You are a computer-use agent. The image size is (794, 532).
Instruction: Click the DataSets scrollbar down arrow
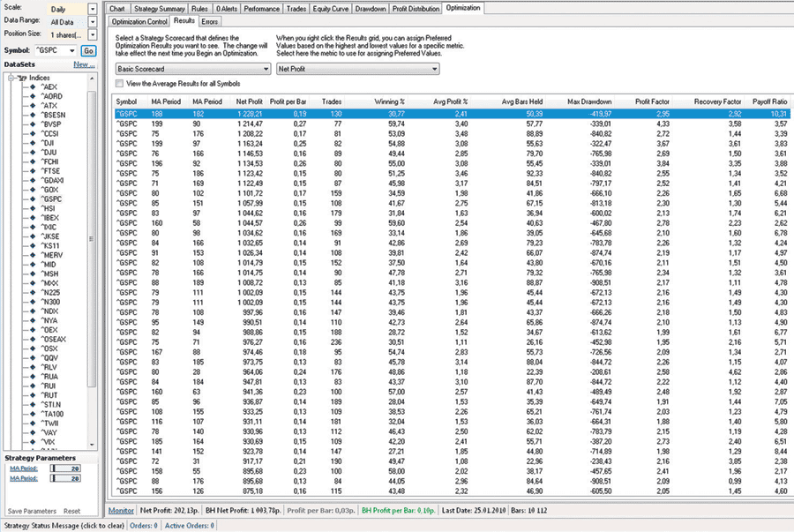pos(92,445)
